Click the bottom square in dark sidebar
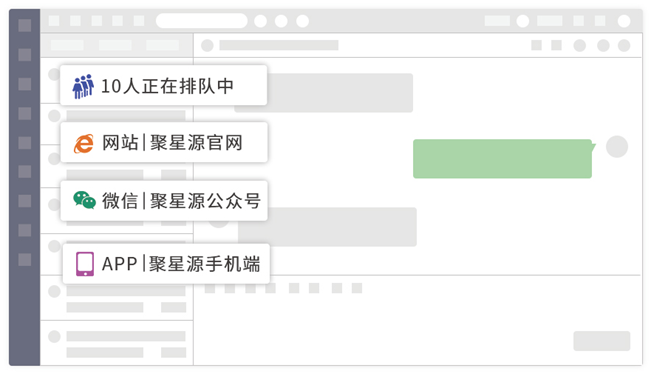Viewport: 654px width, 374px height. (x=25, y=260)
